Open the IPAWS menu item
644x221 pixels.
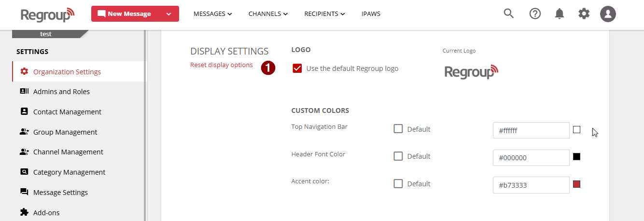coord(371,14)
